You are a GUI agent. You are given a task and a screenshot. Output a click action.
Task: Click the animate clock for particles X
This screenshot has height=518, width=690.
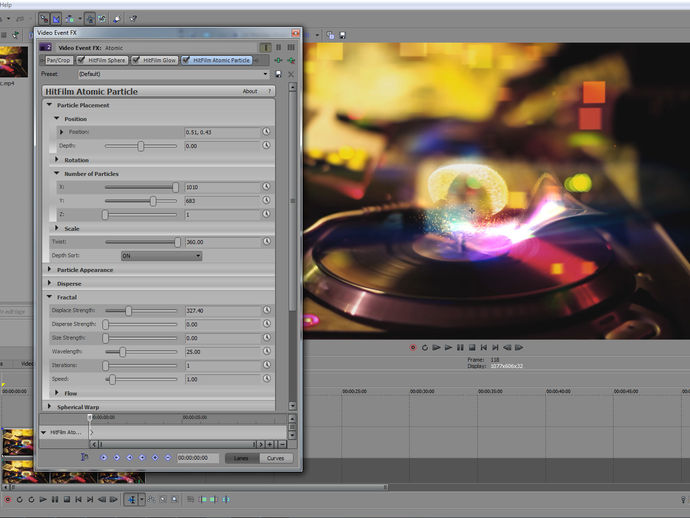tap(266, 187)
